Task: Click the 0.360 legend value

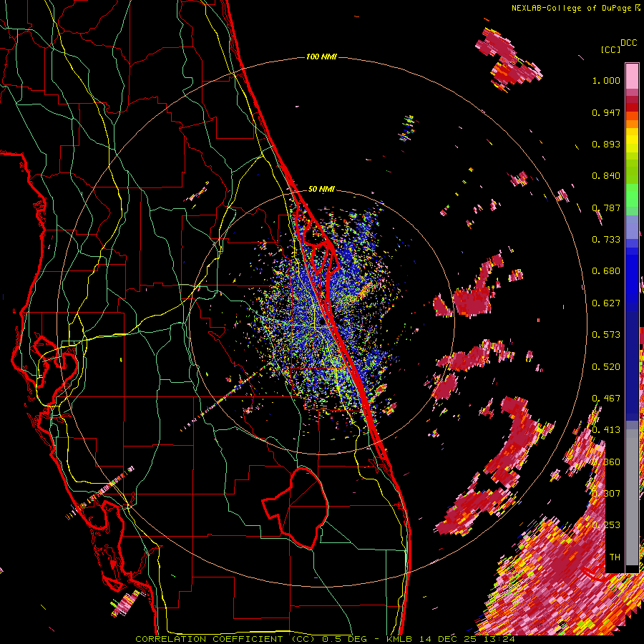Action: coord(606,462)
